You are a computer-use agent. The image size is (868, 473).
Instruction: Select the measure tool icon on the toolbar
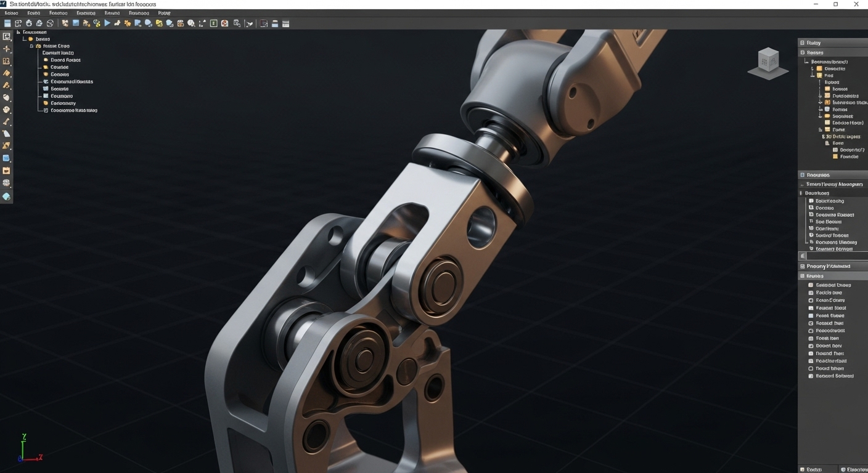point(200,23)
